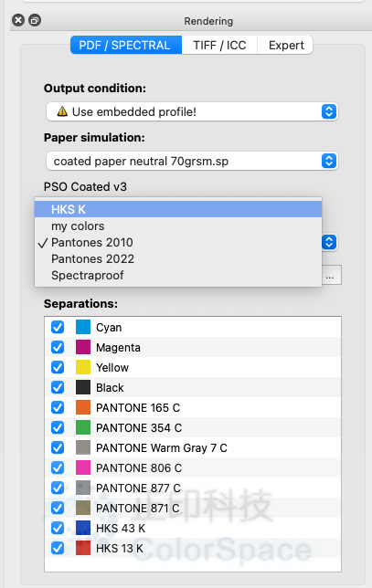The height and width of the screenshot is (588, 372).
Task: Uncheck the Cyan separation checkbox
Action: click(58, 327)
